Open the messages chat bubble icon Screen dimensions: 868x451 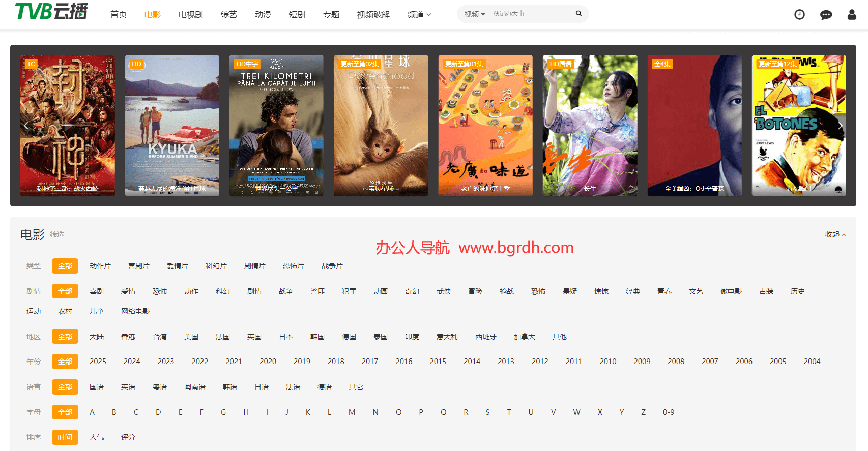[826, 15]
